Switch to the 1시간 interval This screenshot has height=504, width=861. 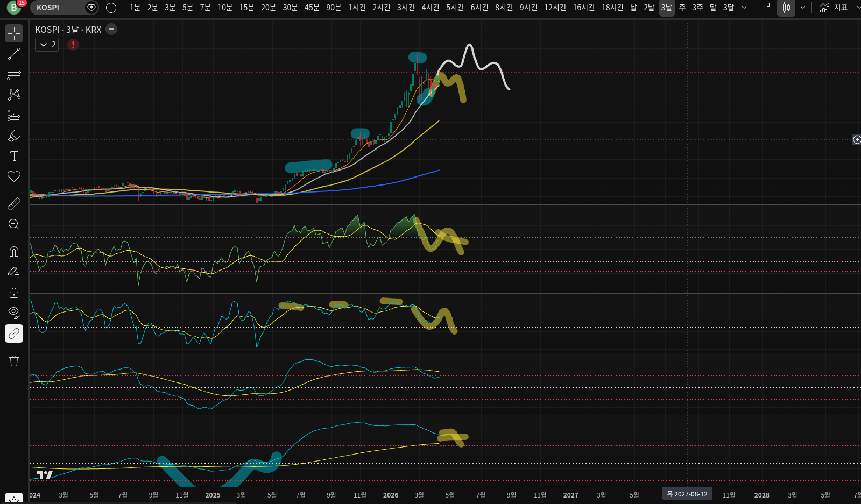[357, 8]
